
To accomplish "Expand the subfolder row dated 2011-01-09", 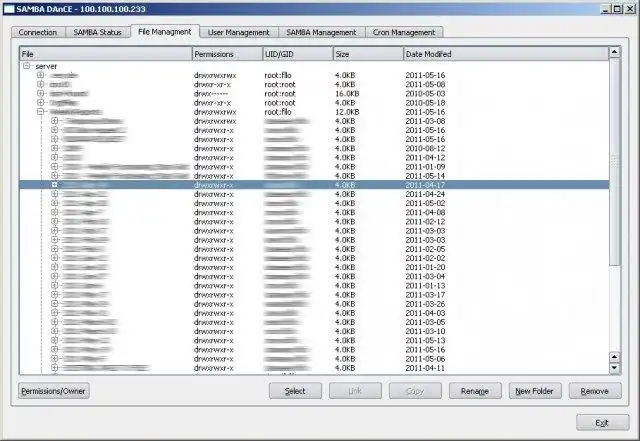I will pos(54,167).
